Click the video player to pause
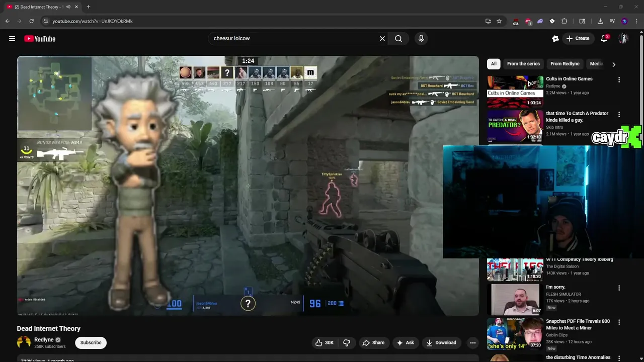Image resolution: width=644 pixels, height=362 pixels. 248,186
